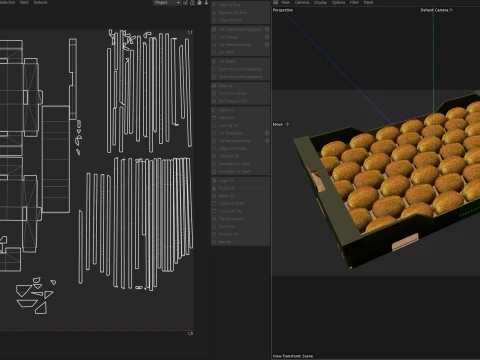Open the 3D viewport View menu
The width and height of the screenshot is (480, 360).
click(x=286, y=2)
